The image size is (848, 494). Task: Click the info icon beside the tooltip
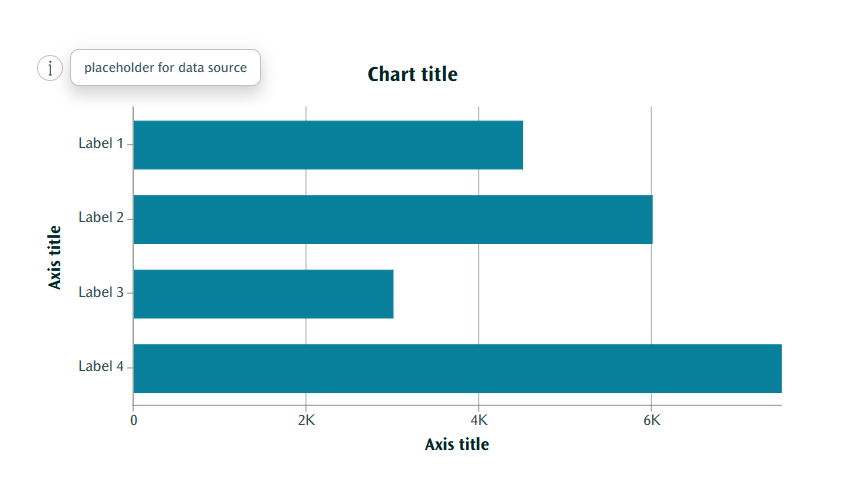tap(50, 68)
